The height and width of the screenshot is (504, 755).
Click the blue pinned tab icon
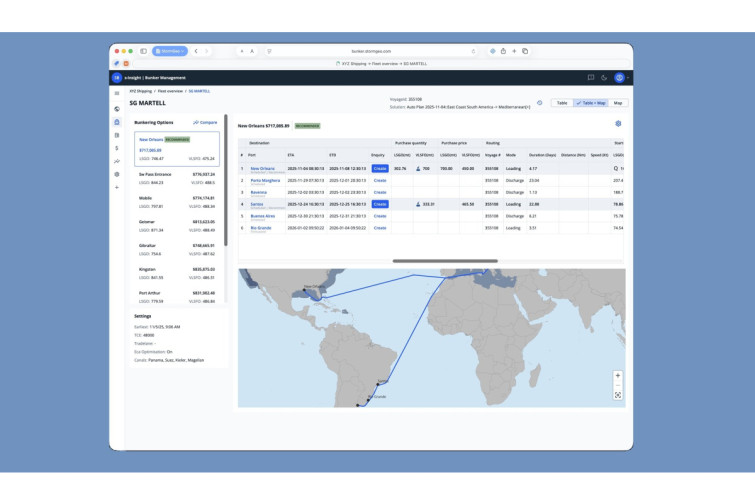pos(117,64)
